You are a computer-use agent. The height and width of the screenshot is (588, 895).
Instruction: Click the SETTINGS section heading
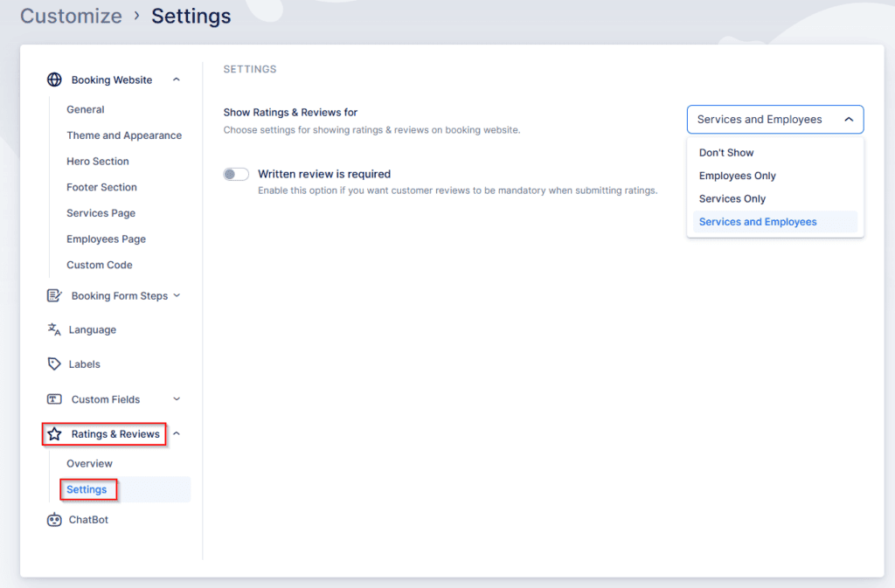pos(250,69)
